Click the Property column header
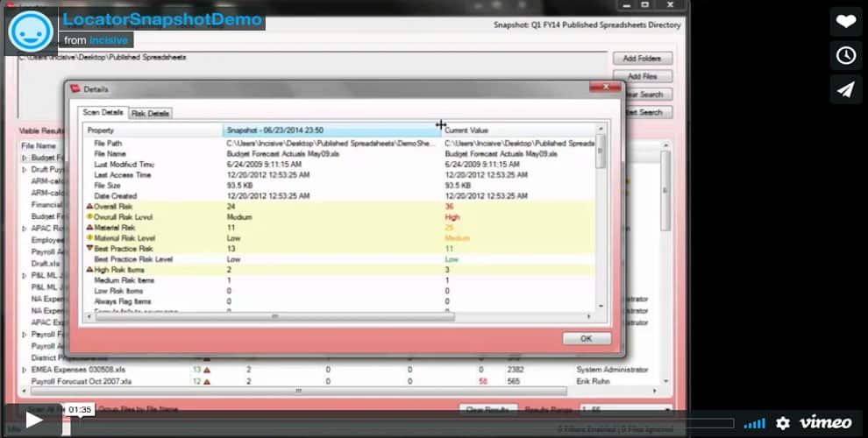The height and width of the screenshot is (438, 868). coord(153,131)
